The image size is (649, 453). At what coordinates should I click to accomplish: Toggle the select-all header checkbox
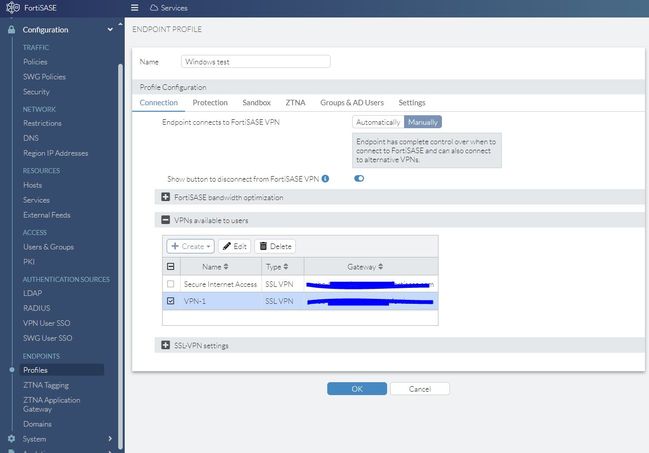pyautogui.click(x=171, y=267)
